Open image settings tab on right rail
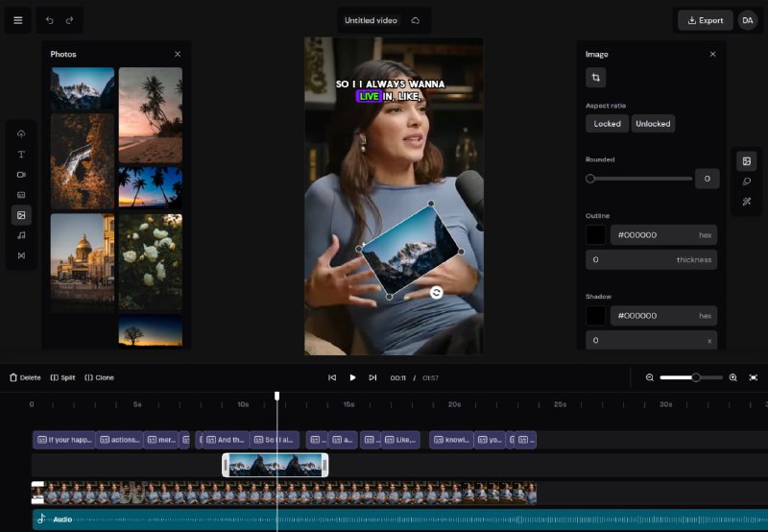This screenshot has width=768, height=532. pos(747,161)
